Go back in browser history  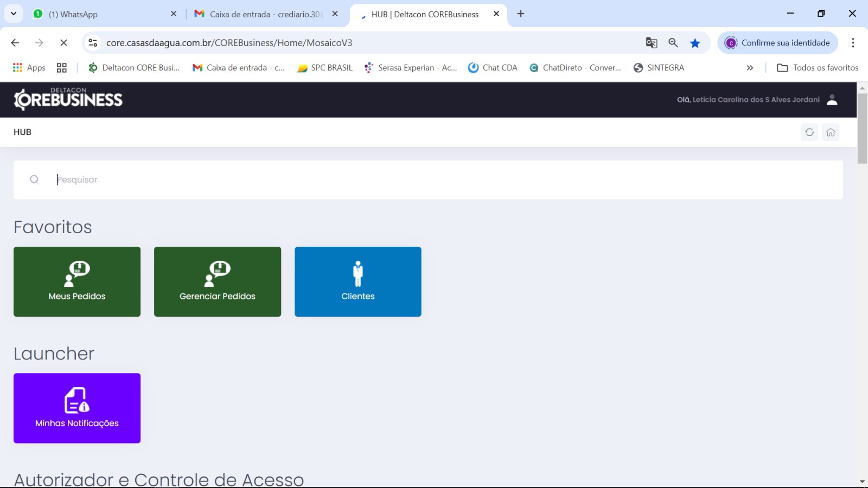pyautogui.click(x=15, y=43)
